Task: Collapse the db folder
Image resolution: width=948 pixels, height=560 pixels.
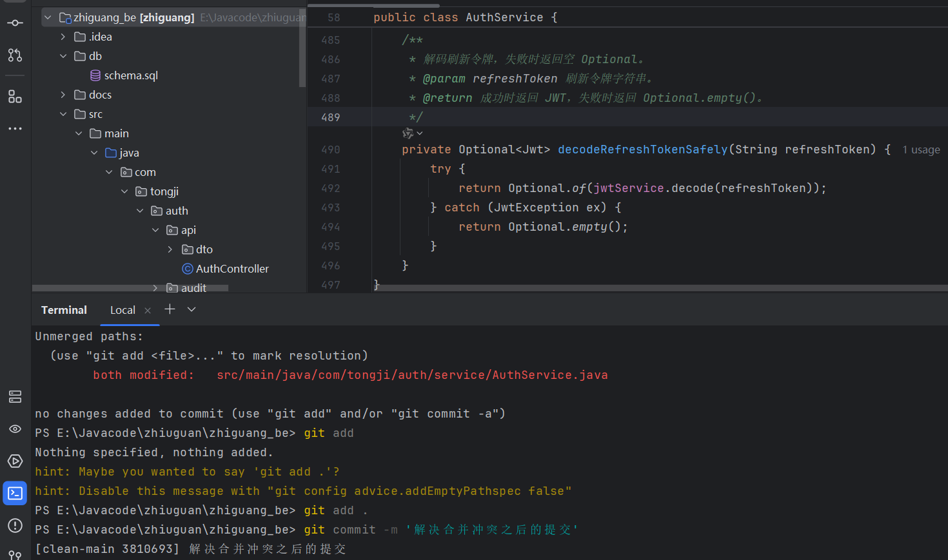Action: (x=63, y=56)
